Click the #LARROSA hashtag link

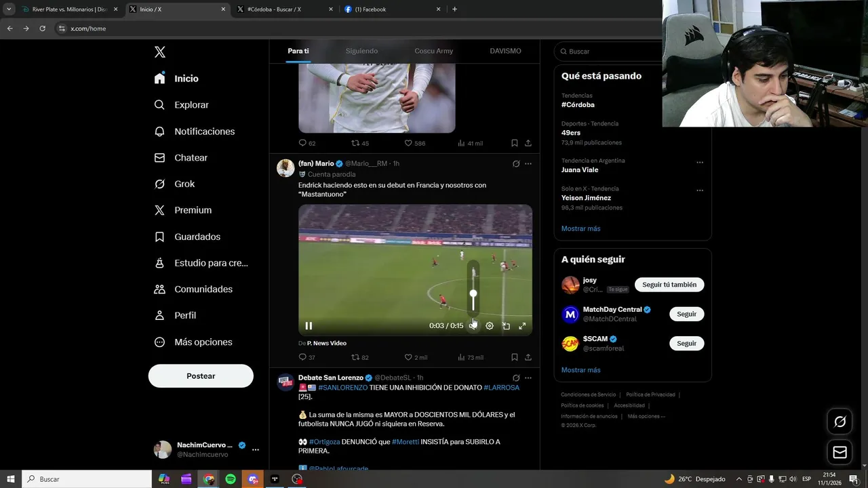pyautogui.click(x=501, y=388)
